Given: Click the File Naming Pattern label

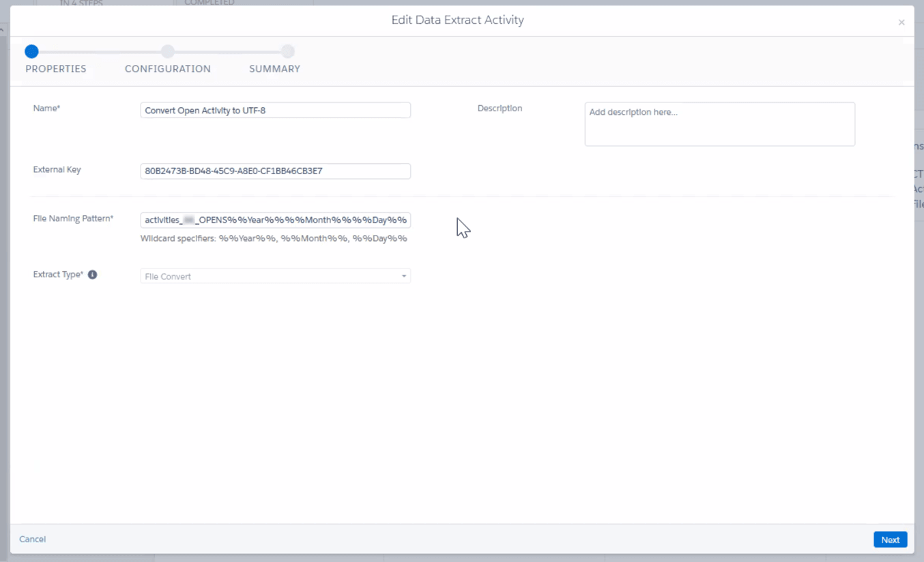Looking at the screenshot, I should pyautogui.click(x=73, y=219).
